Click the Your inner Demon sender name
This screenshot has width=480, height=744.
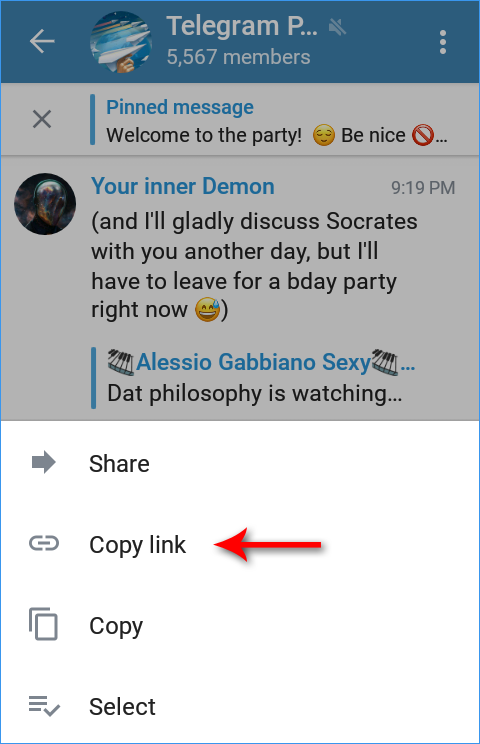coord(183,186)
